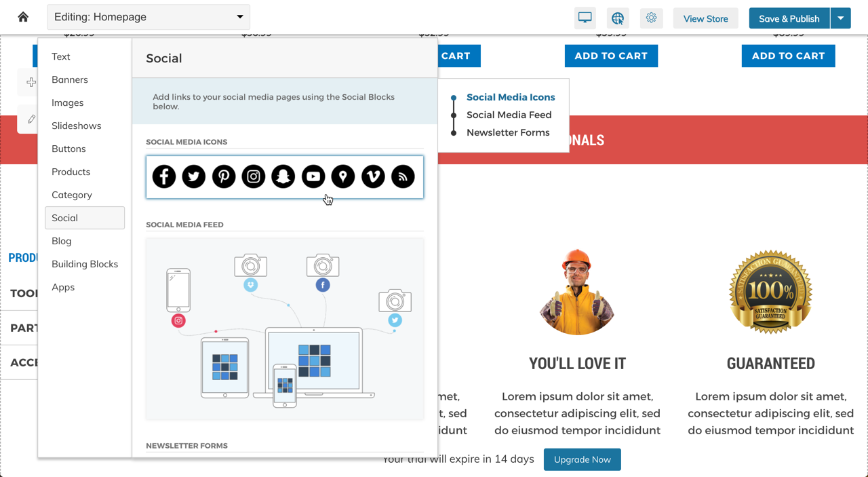Click the SOCIAL MEDIA FEED section label
Screen dimensions: 868x477
point(184,225)
